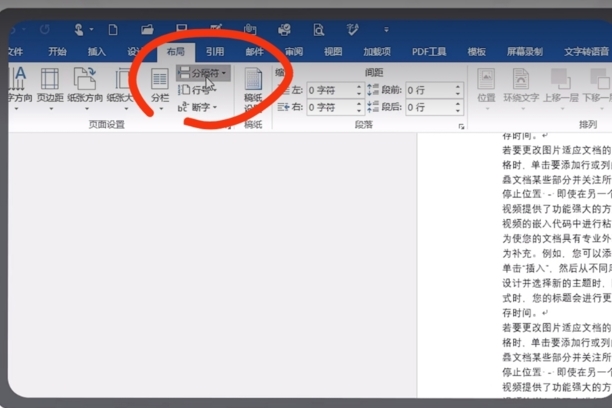
Task: Open the 开始 tab
Action: pyautogui.click(x=57, y=52)
